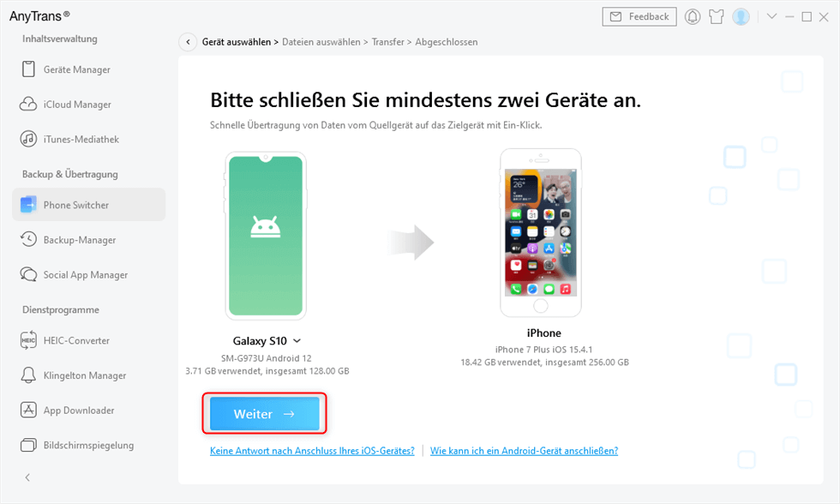Open user account avatar

tap(741, 16)
